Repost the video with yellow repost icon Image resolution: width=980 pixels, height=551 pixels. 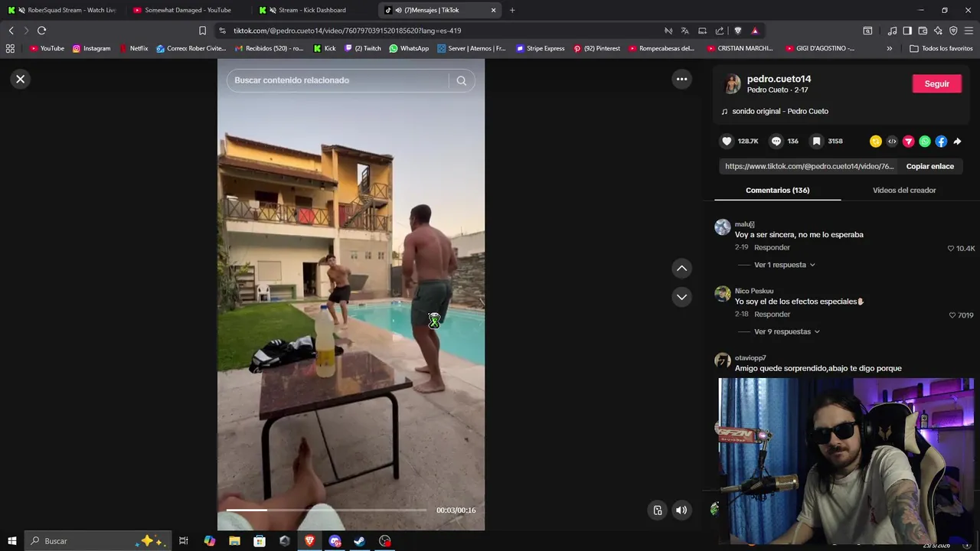876,142
